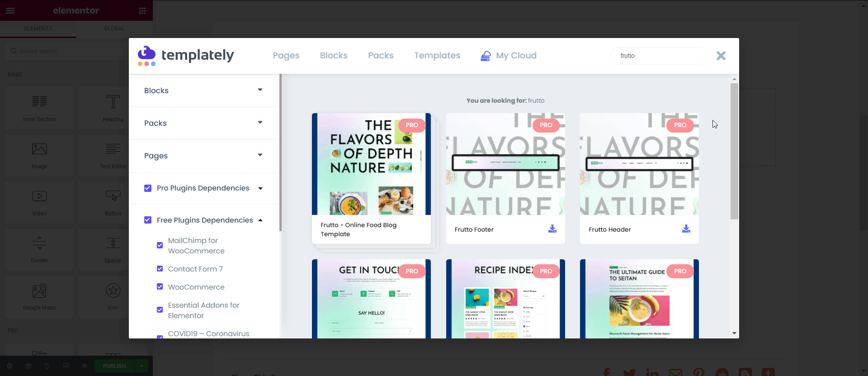This screenshot has height=376, width=868.
Task: Select the Google Maps widget
Action: coord(39,297)
